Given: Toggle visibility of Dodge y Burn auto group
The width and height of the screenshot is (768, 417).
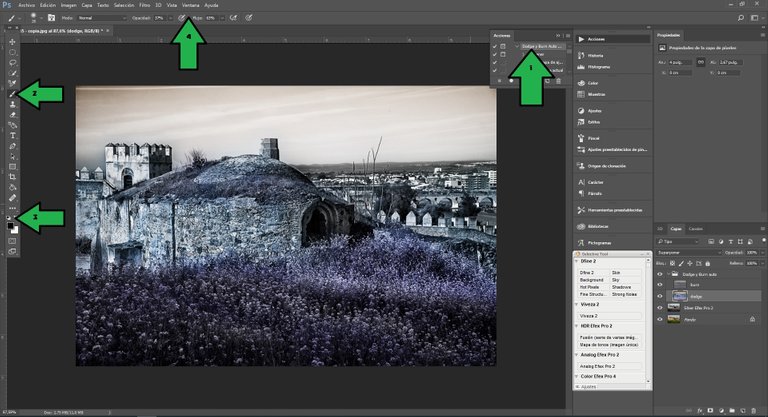Looking at the screenshot, I should (660, 274).
